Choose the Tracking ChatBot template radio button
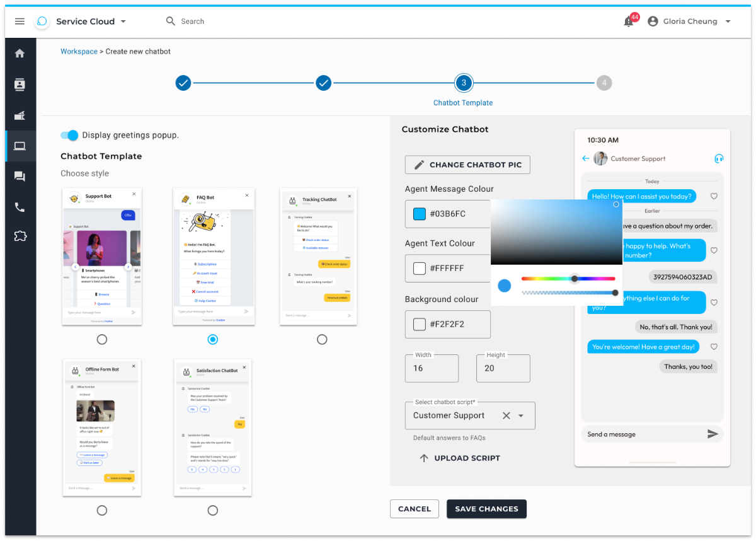 pyautogui.click(x=322, y=340)
